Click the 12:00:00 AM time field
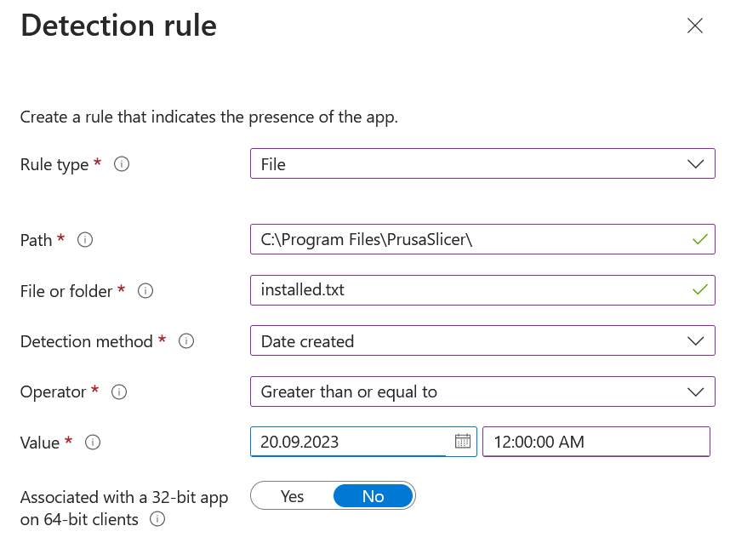This screenshot has width=730, height=560. click(596, 442)
